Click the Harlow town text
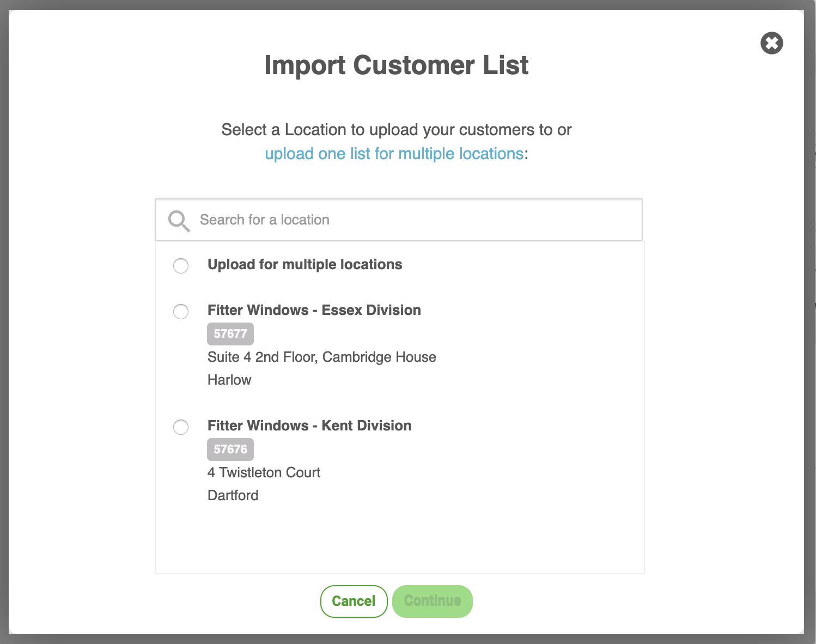Image resolution: width=816 pixels, height=644 pixels. (229, 380)
